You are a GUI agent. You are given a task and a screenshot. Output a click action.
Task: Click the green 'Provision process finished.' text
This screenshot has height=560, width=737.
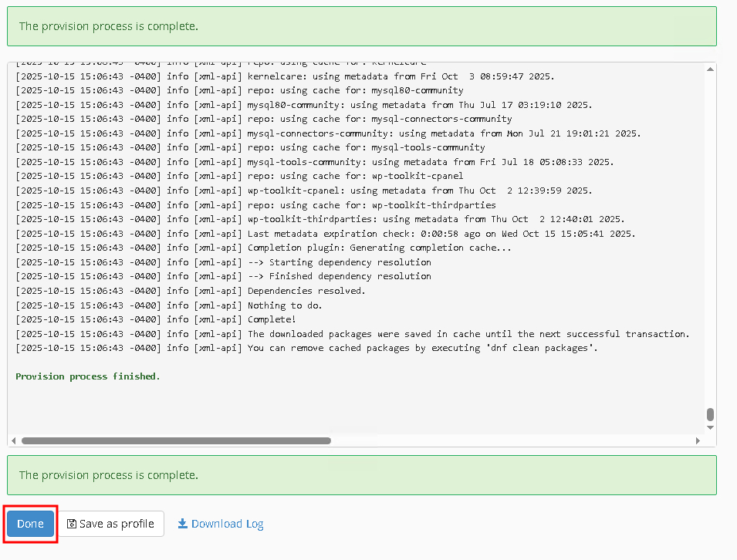coord(88,376)
